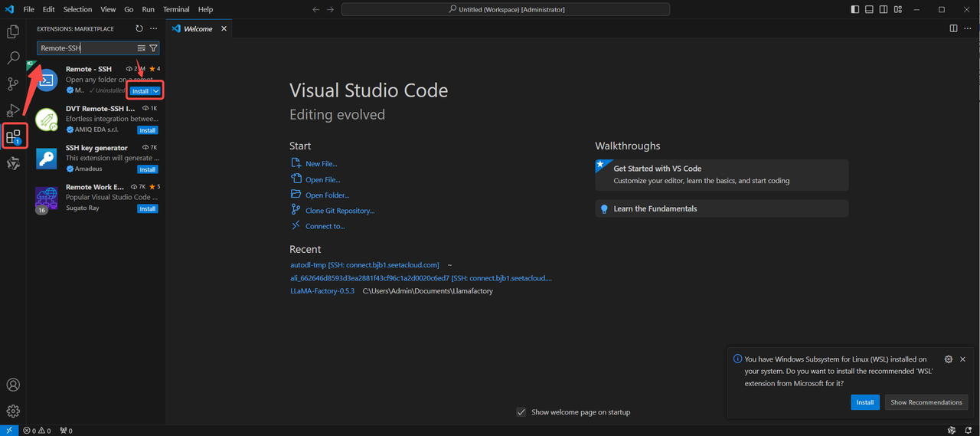This screenshot has width=980, height=436.
Task: Open Source Control view
Action: (13, 84)
